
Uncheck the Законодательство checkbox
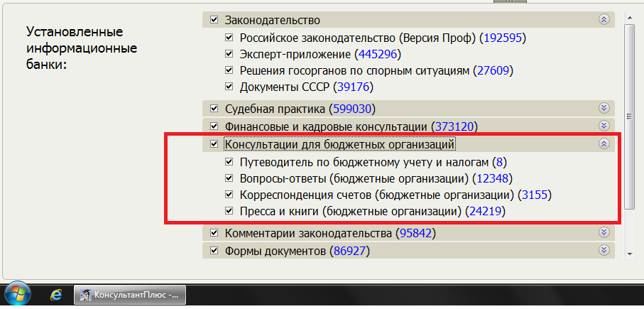pyautogui.click(x=214, y=20)
